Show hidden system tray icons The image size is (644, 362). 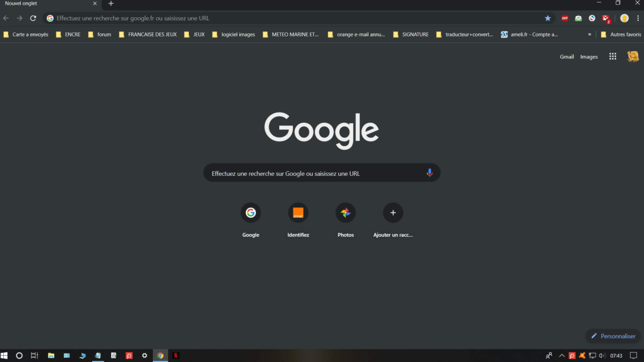562,356
